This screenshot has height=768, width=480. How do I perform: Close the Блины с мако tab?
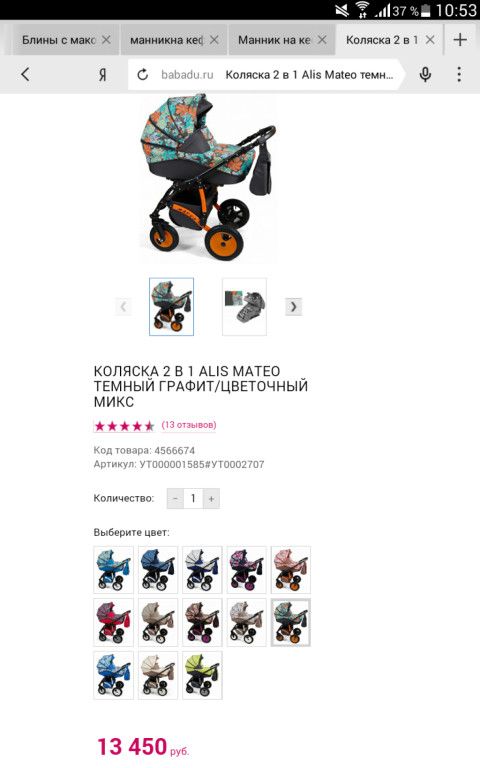point(106,40)
